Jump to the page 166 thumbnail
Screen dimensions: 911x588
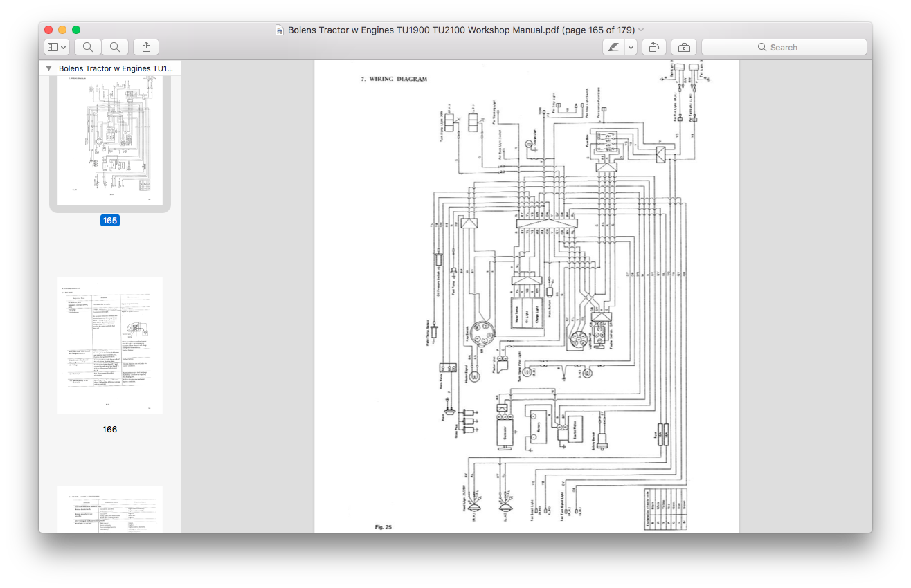110,345
